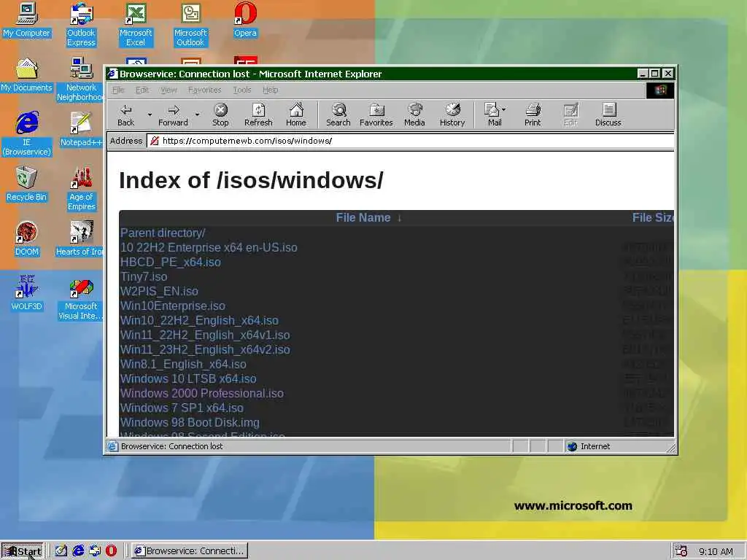Open the W2PIS_EN.iso link
The width and height of the screenshot is (747, 560).
point(159,291)
